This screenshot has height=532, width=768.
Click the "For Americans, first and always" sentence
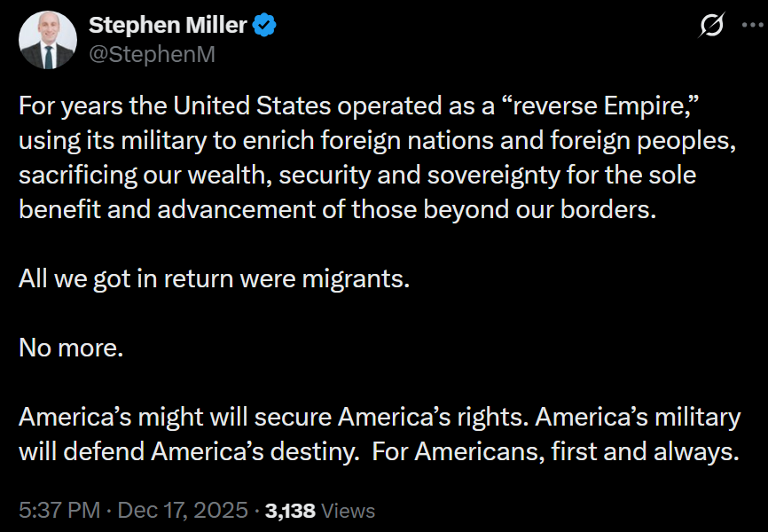(x=555, y=450)
